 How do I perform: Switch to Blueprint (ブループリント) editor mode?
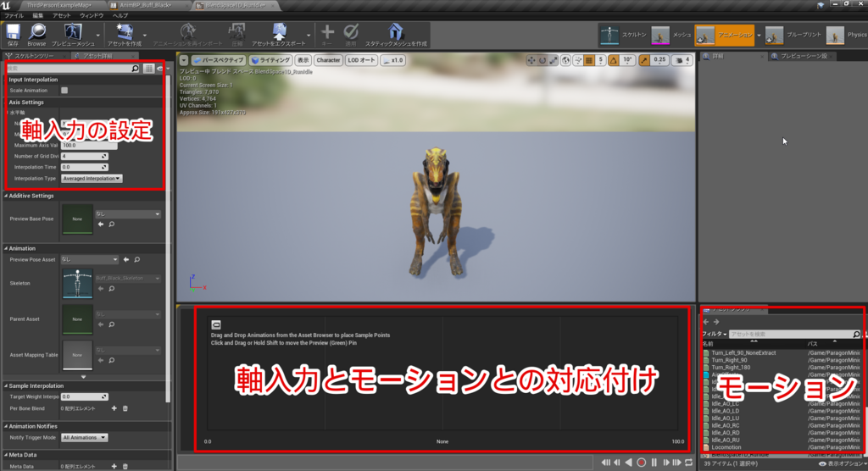coord(793,35)
